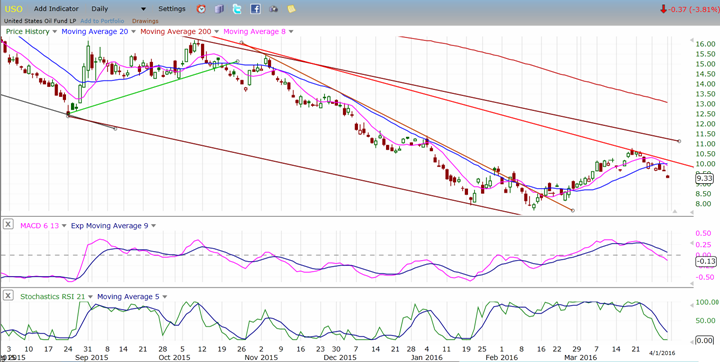The image size is (720, 362).
Task: Click the 4/1/2016 date label
Action: (x=662, y=352)
